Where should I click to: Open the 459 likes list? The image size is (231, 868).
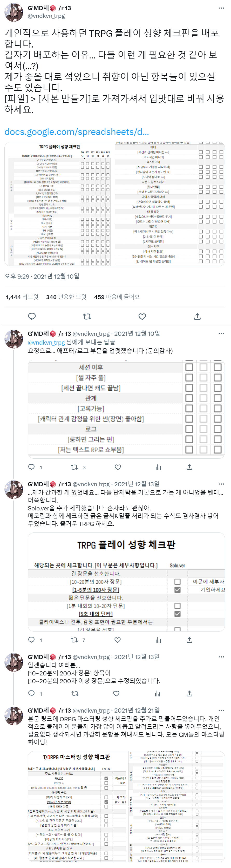tap(117, 297)
